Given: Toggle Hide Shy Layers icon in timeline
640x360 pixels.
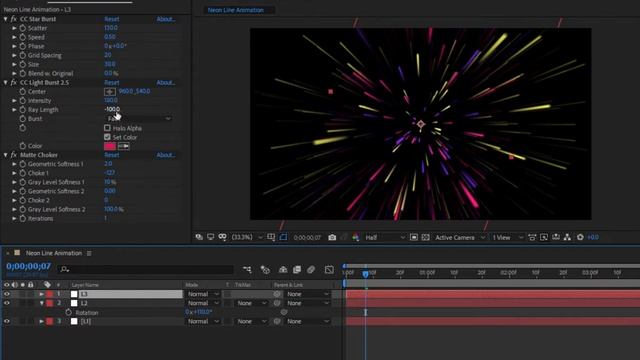Looking at the screenshot, I should (x=282, y=269).
